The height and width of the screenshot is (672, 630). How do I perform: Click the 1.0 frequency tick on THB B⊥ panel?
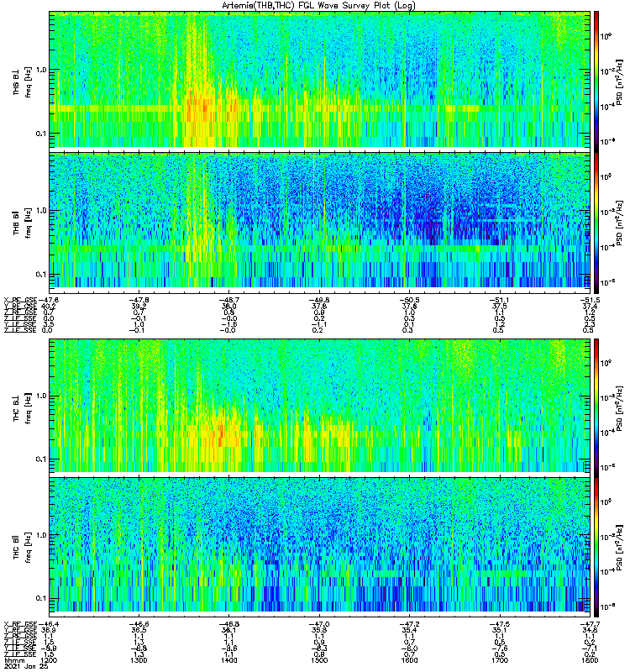click(x=41, y=70)
